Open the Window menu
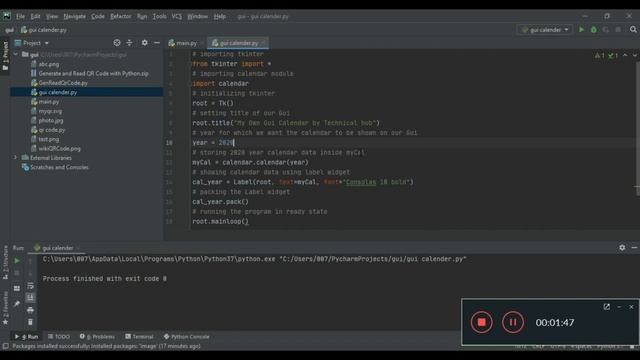The width and height of the screenshot is (640, 360). 198,16
